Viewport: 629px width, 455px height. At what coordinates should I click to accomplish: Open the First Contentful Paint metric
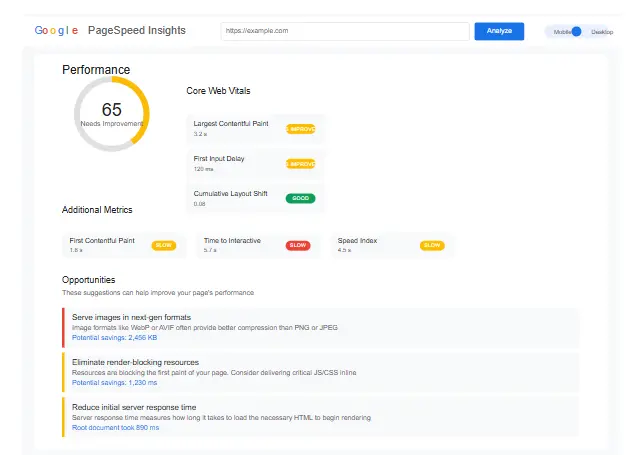click(x=124, y=245)
